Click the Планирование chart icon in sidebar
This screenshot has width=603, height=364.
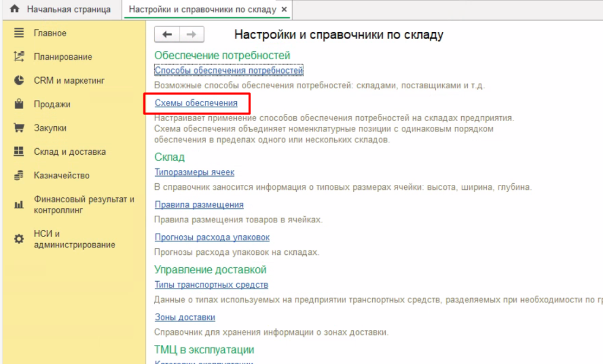[19, 57]
